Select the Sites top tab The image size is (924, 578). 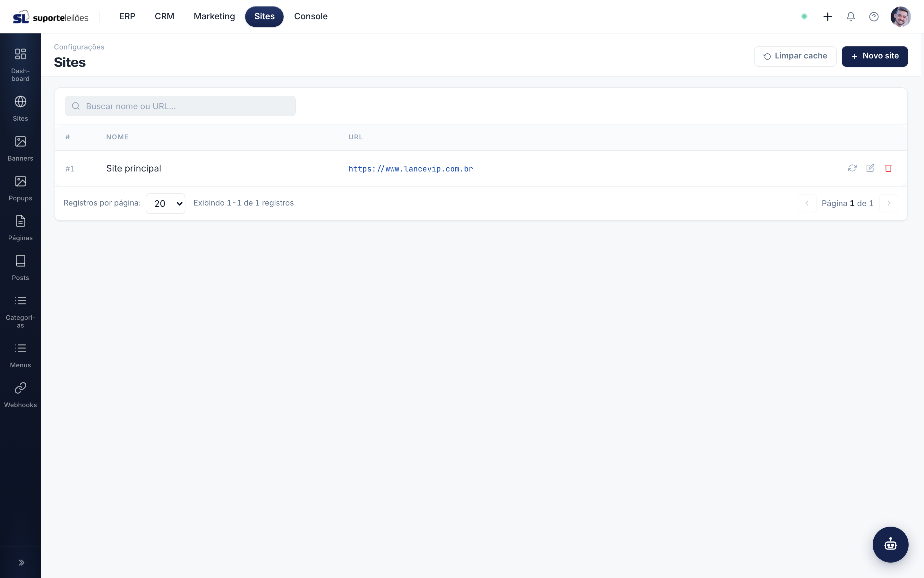click(264, 16)
